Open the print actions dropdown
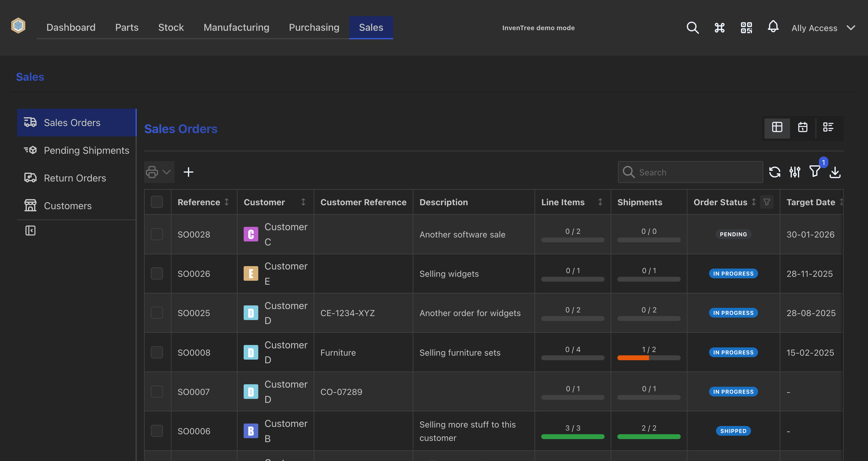Image resolution: width=868 pixels, height=461 pixels. click(x=159, y=172)
